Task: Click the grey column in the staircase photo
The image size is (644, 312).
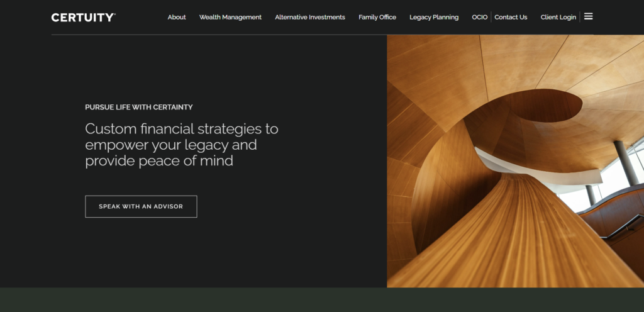Action: (x=626, y=163)
